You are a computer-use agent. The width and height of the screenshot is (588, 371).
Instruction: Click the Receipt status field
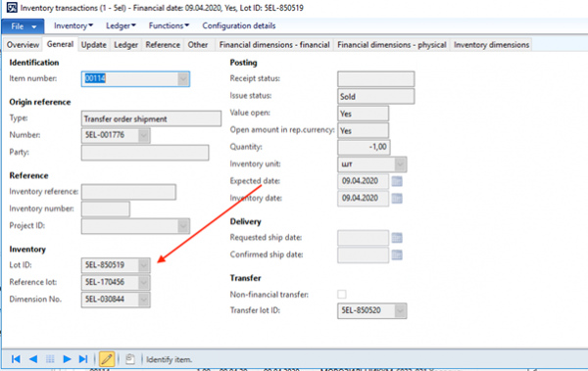point(375,79)
